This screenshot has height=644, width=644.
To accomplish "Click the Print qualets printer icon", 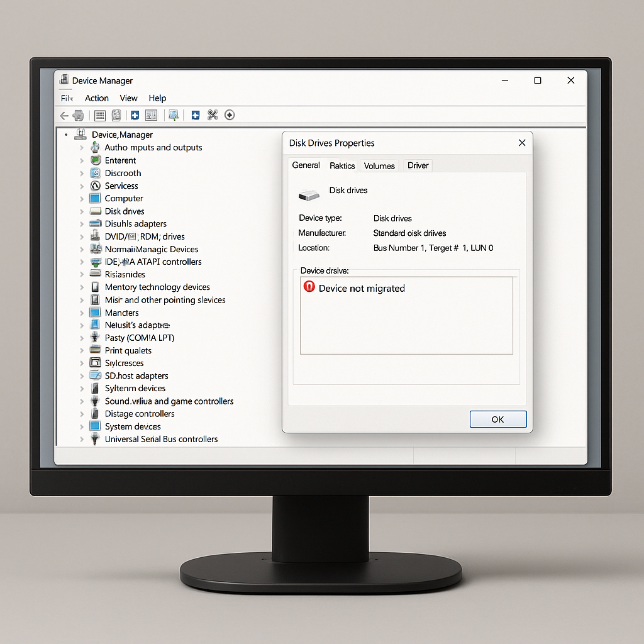I will coord(96,350).
